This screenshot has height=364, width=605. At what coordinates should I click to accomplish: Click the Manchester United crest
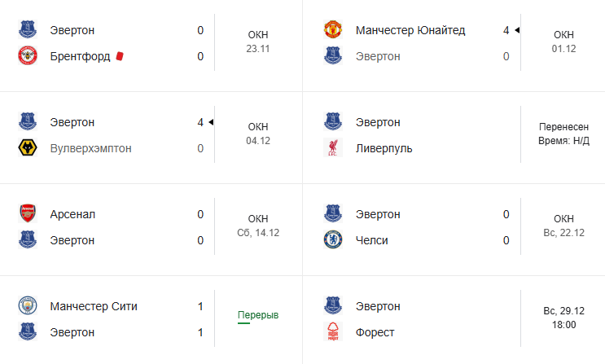coord(333,30)
